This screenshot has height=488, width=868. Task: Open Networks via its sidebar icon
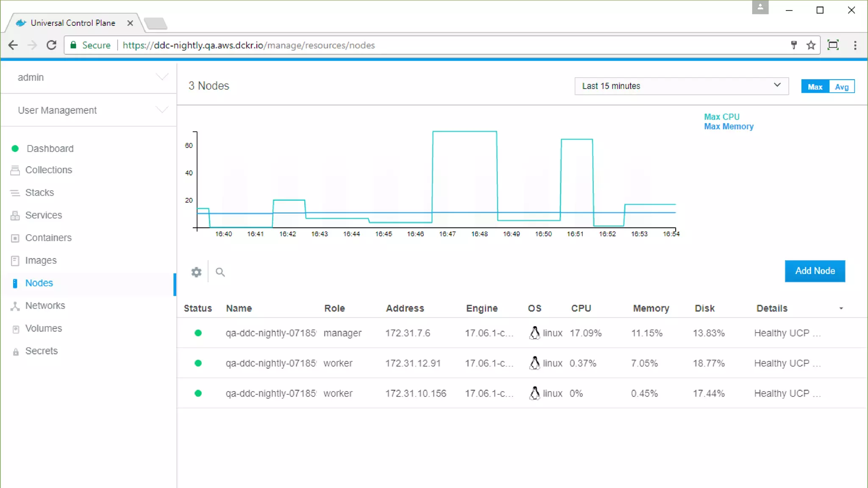(x=15, y=306)
